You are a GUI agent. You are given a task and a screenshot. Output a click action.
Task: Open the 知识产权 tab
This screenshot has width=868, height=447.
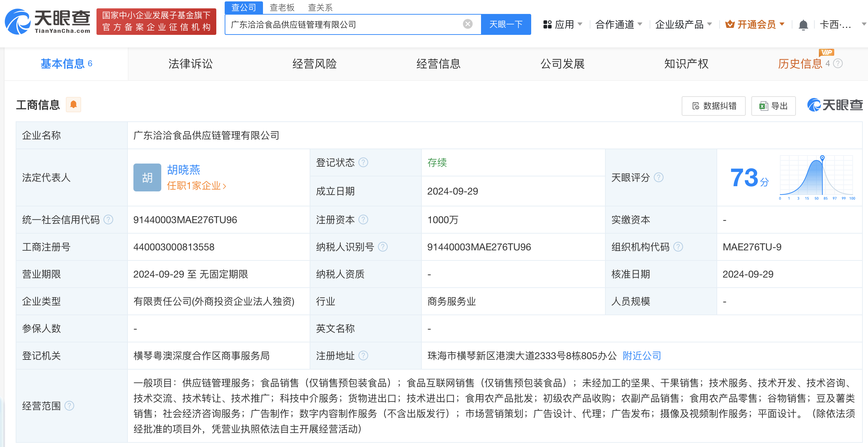point(687,64)
